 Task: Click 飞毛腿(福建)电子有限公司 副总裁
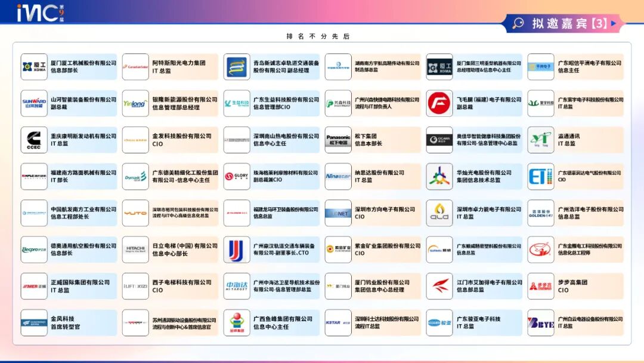489,103
